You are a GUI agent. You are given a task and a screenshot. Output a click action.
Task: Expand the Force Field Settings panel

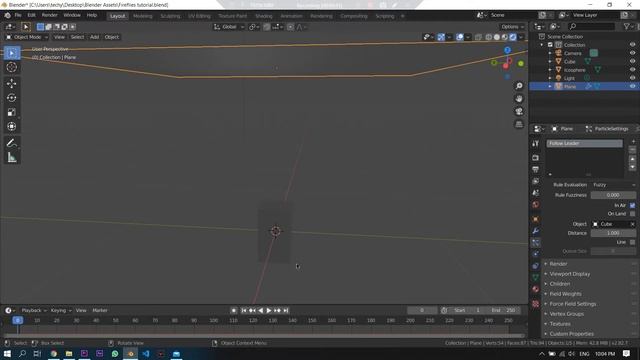(572, 304)
